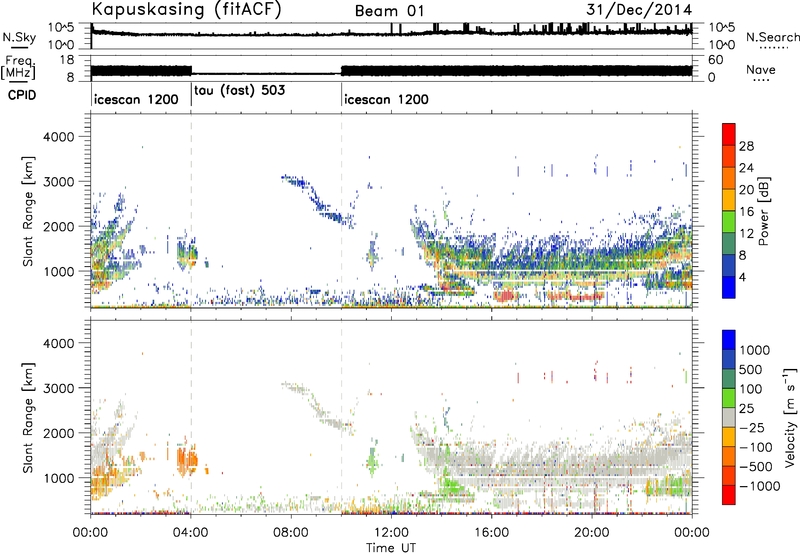
Task: Click the date '31/Dec/2014'
Action: point(639,9)
